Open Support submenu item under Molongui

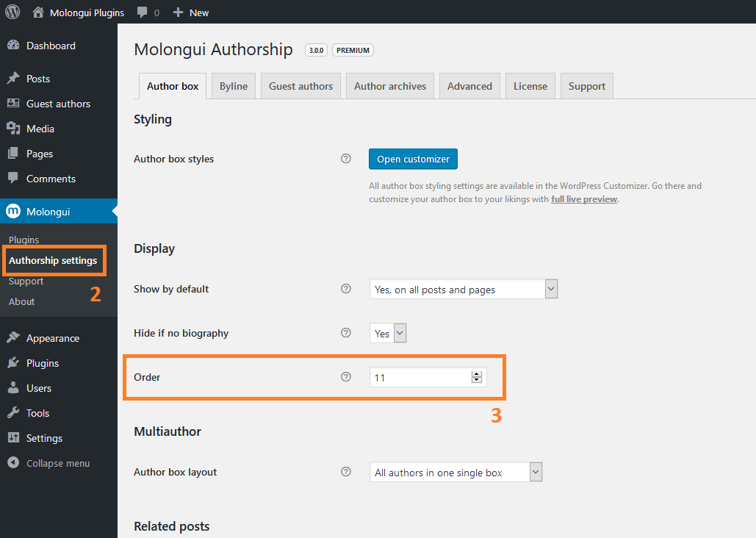(26, 281)
